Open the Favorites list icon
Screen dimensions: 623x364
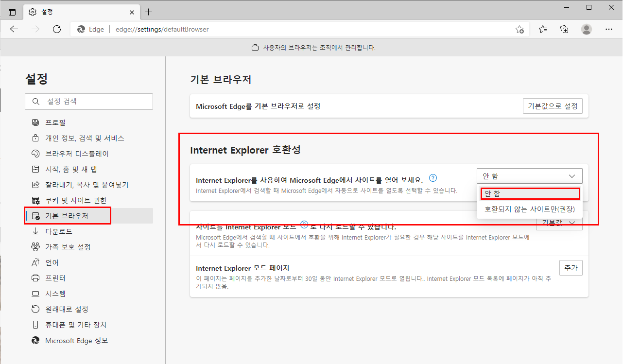543,29
